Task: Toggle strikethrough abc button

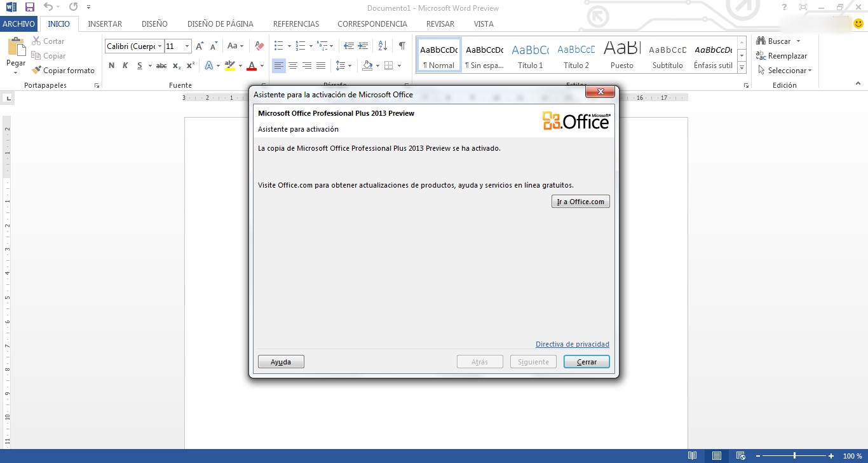Action: 161,66
